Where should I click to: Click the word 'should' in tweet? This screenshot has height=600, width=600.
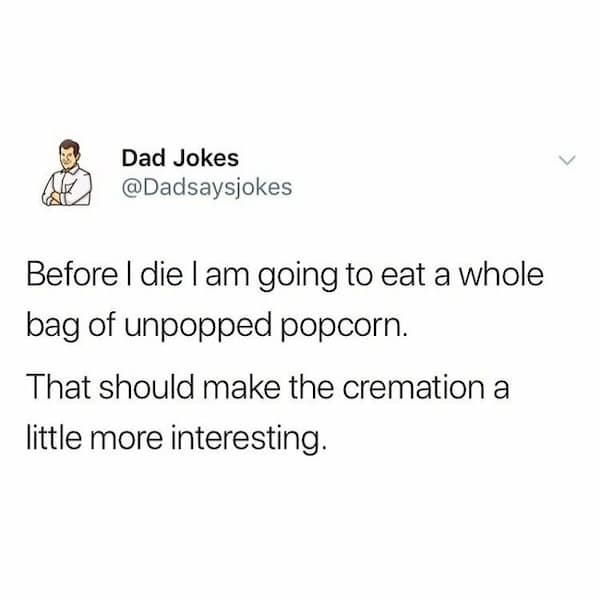coord(147,387)
